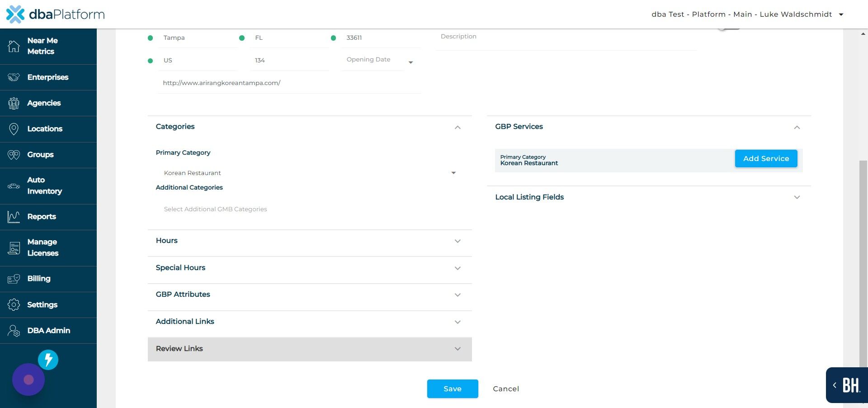Viewport: 868px width, 408px height.
Task: Click the purple round record widget
Action: pyautogui.click(x=28, y=380)
